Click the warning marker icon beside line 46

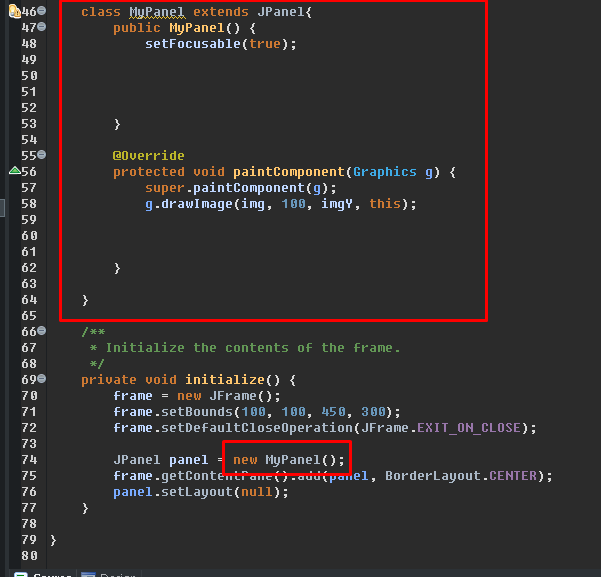[15, 11]
